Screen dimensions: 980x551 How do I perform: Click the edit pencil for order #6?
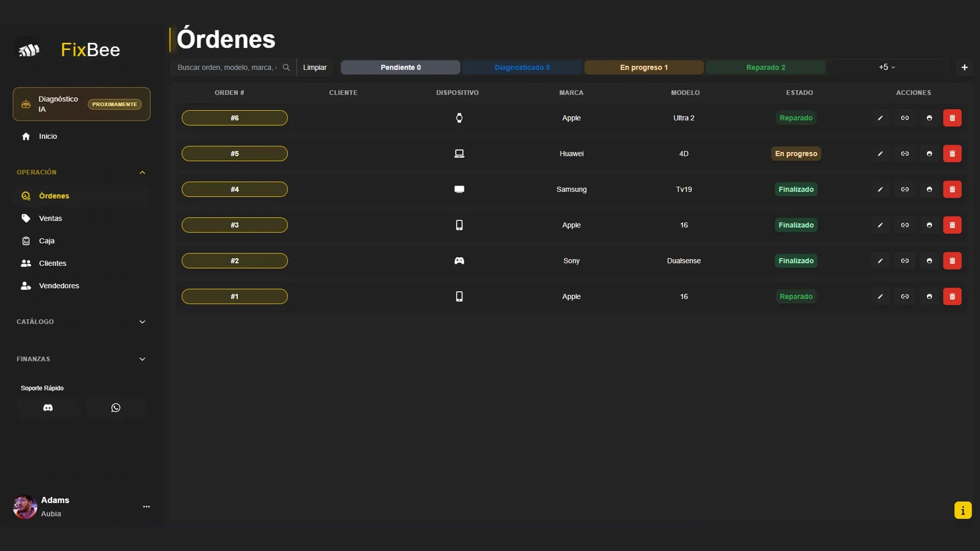[x=880, y=118]
